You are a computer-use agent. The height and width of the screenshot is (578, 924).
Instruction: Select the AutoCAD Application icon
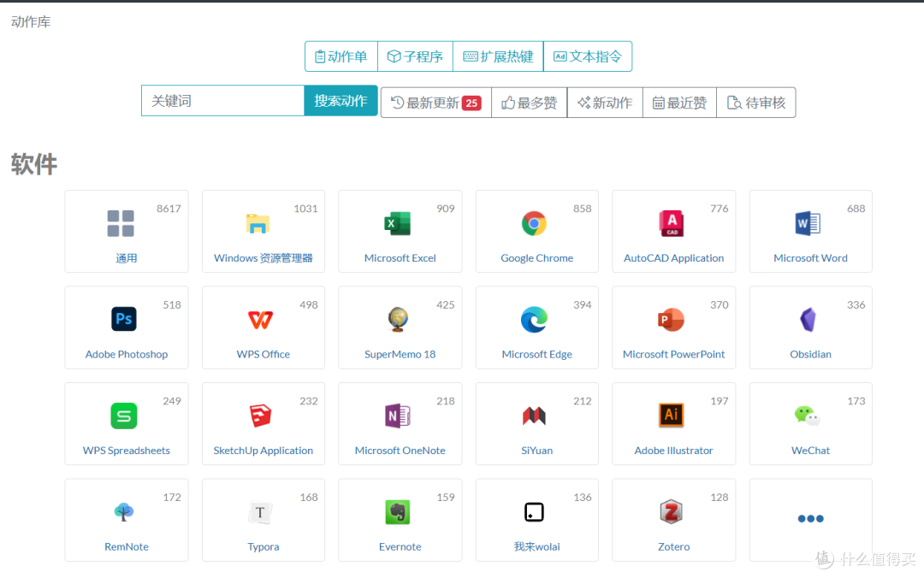pos(672,223)
